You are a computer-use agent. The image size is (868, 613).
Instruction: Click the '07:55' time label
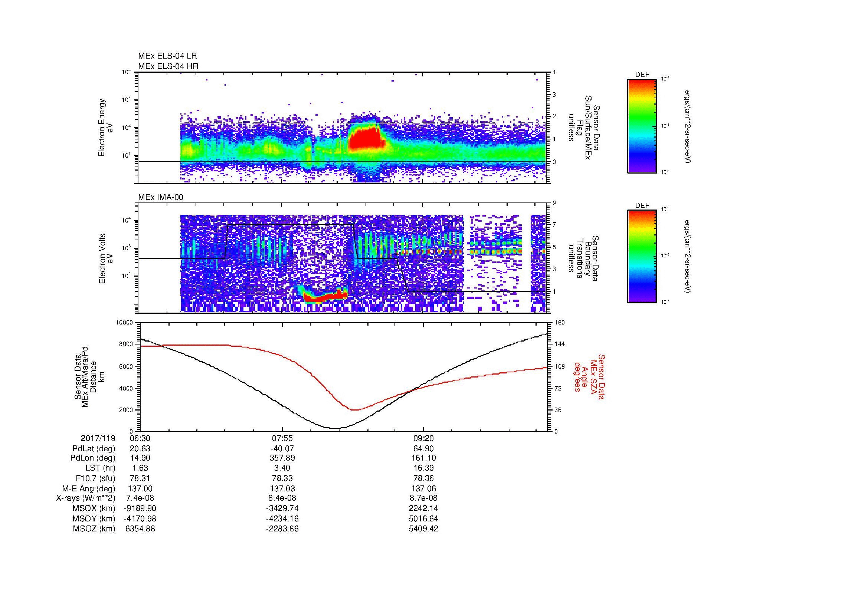(x=282, y=438)
